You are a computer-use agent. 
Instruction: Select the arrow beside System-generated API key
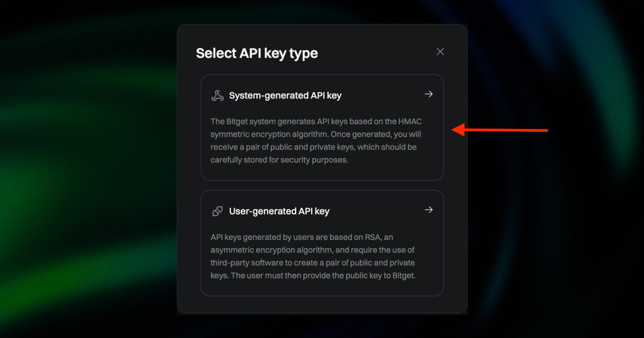429,94
